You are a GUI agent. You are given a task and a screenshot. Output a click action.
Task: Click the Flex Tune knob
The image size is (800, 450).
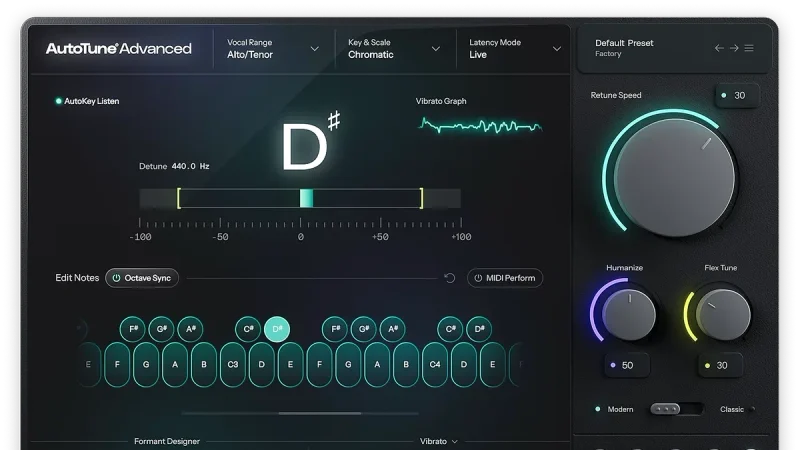click(x=723, y=314)
